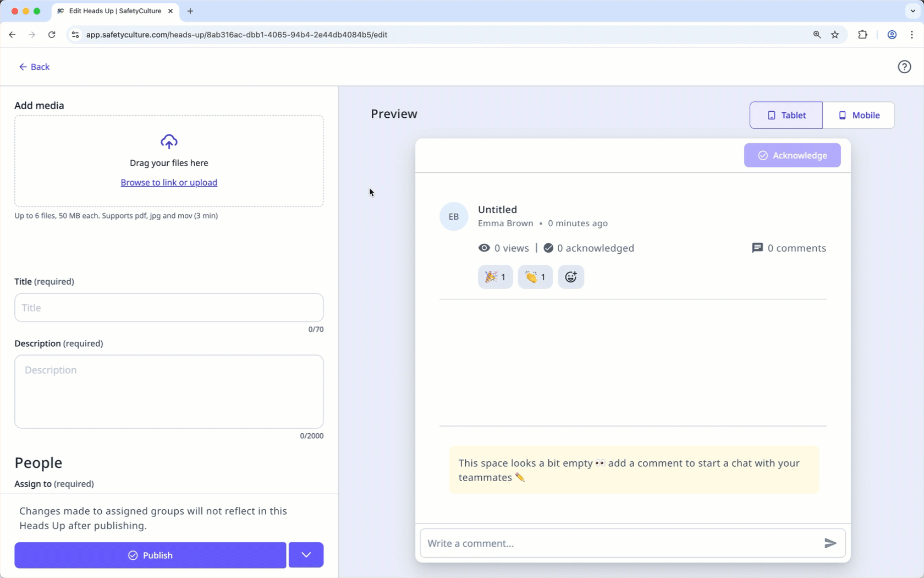The height and width of the screenshot is (578, 924).
Task: Go back in browser history
Action: pyautogui.click(x=12, y=35)
